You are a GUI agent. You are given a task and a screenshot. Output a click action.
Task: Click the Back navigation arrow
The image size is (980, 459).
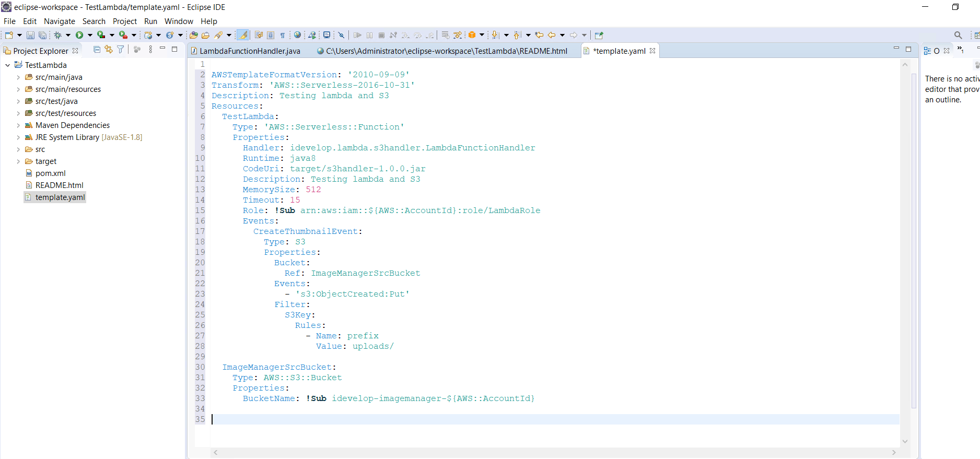point(552,35)
